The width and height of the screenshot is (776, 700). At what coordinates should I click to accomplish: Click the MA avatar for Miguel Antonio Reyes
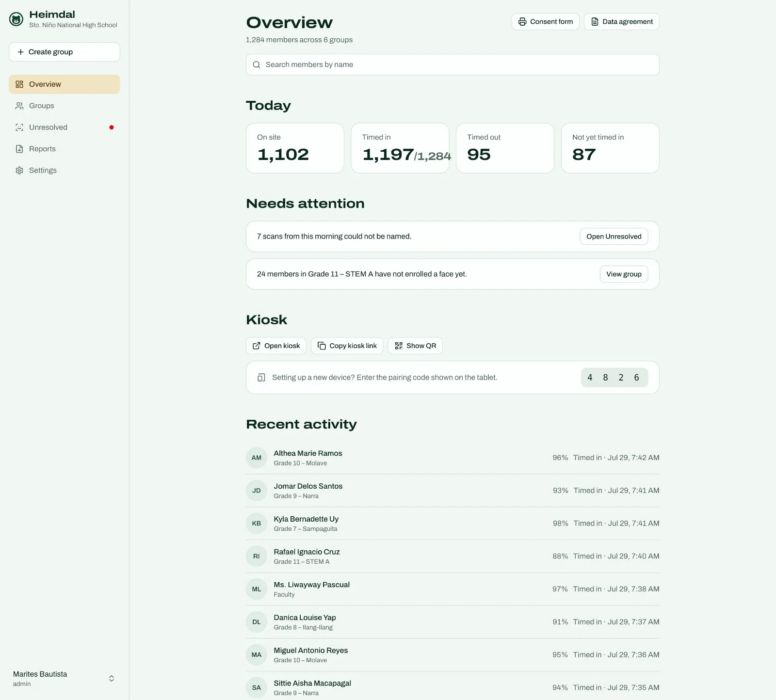pyautogui.click(x=257, y=655)
